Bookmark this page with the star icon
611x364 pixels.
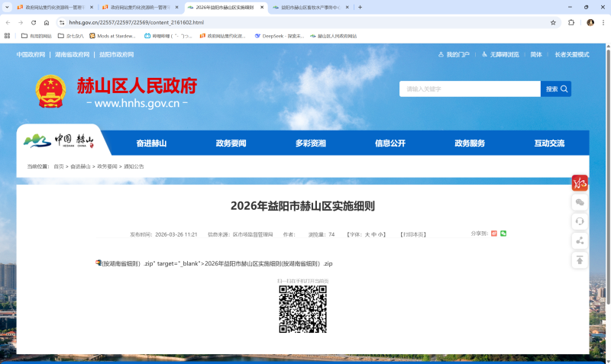coord(553,23)
